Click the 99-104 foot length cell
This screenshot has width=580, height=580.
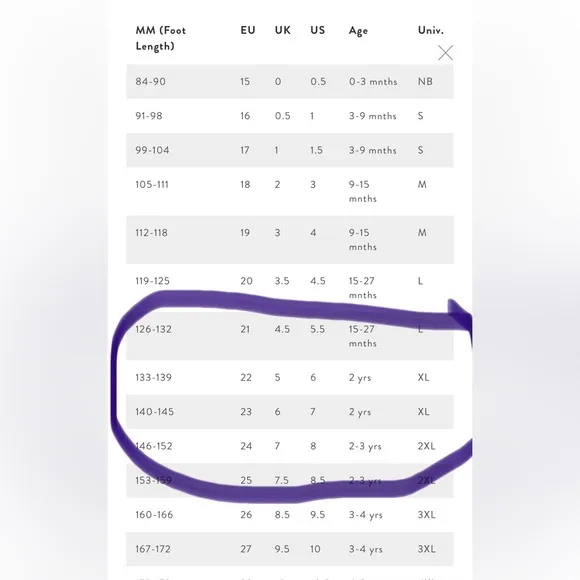tap(152, 150)
